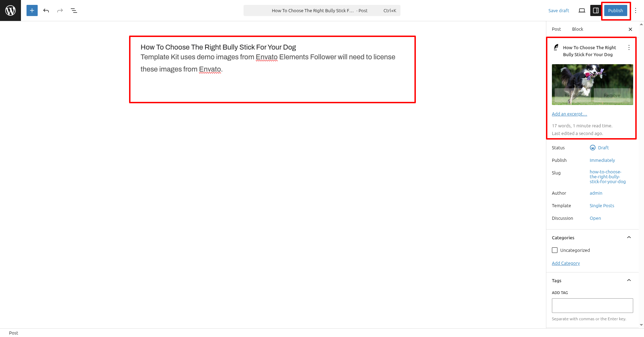Open post actions three-dot menu in sidebar
This screenshot has width=644, height=337.
pyautogui.click(x=629, y=47)
